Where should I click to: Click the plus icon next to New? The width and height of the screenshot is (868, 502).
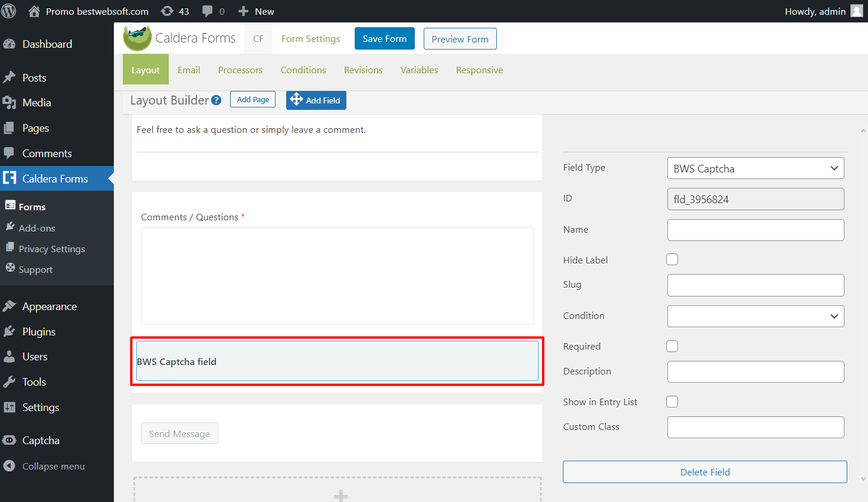243,11
